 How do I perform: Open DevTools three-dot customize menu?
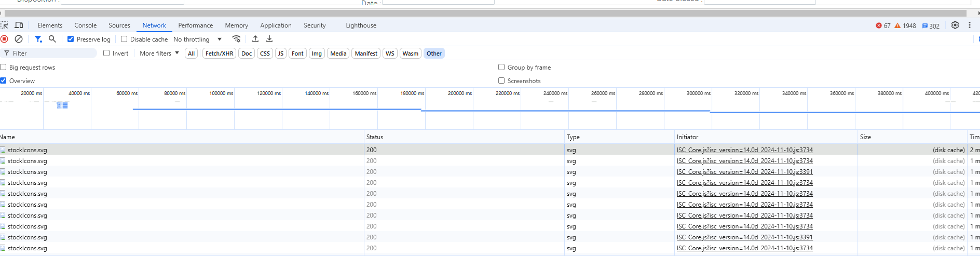pyautogui.click(x=969, y=25)
